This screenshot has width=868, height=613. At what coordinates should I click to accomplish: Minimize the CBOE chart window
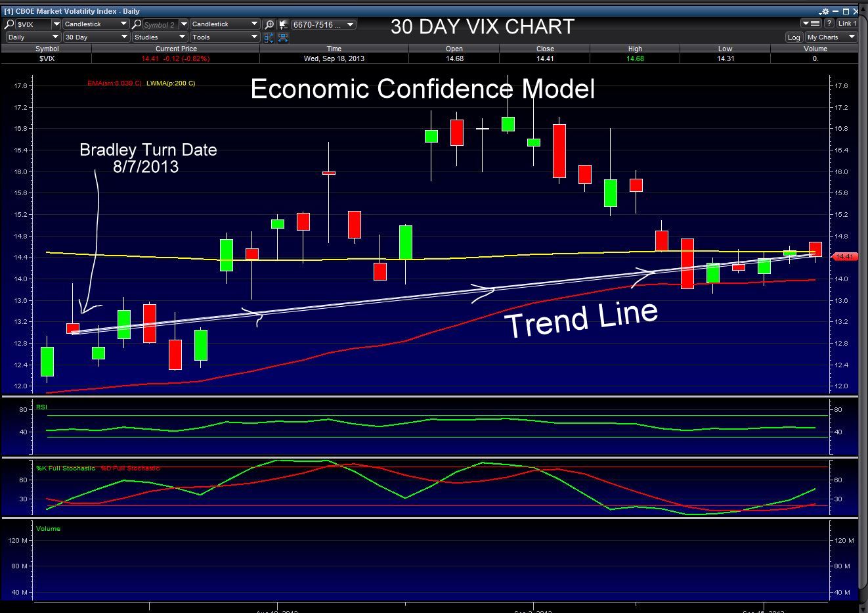tap(835, 11)
